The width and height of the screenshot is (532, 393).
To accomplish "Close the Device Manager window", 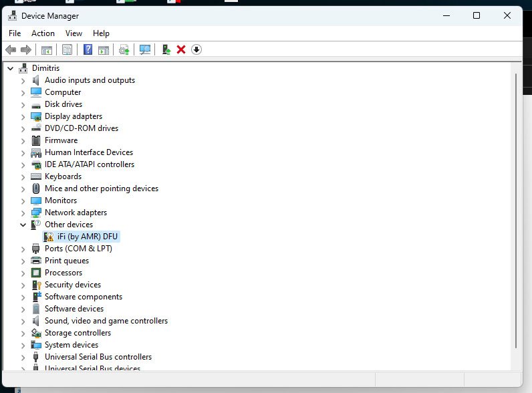I will pyautogui.click(x=507, y=15).
